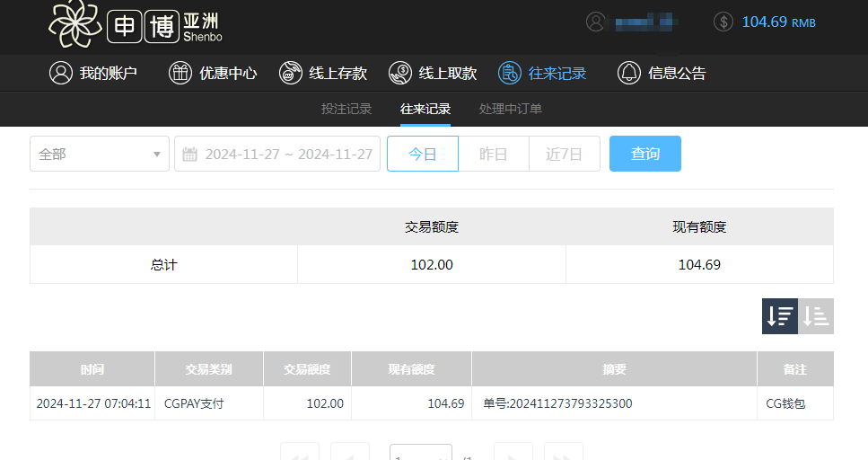The image size is (868, 460).
Task: Click the 优惠中心 gift icon
Action: pyautogui.click(x=180, y=74)
